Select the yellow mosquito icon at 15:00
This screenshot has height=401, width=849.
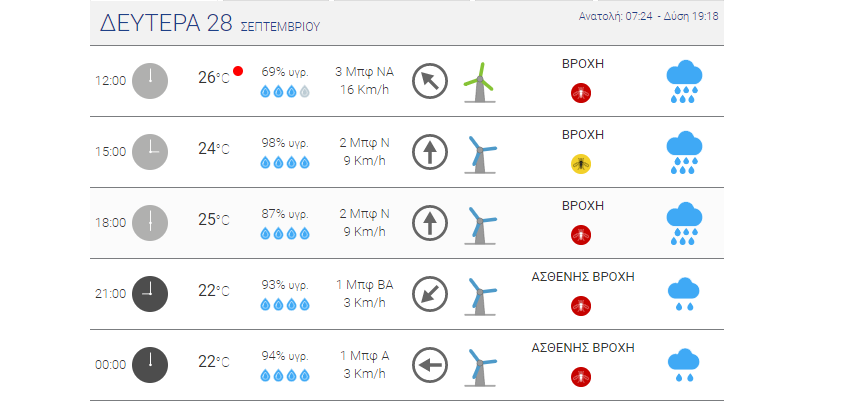click(x=581, y=163)
